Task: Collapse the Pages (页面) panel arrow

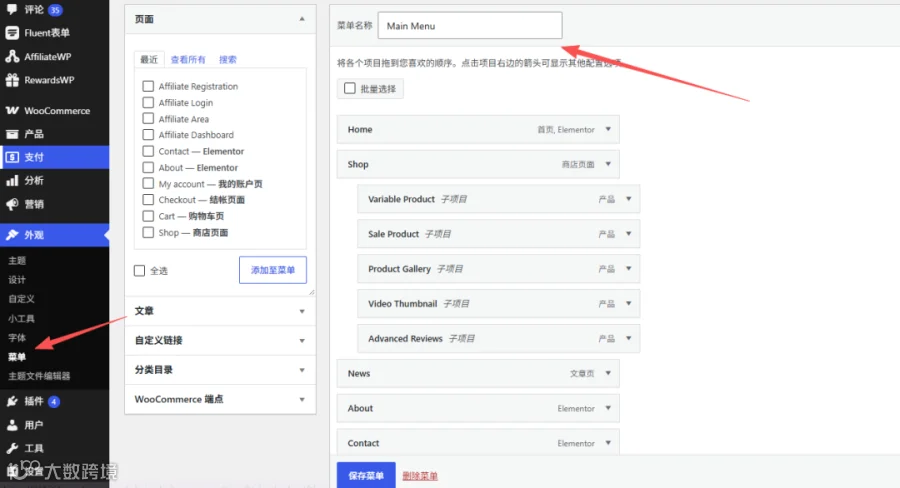Action: click(302, 19)
